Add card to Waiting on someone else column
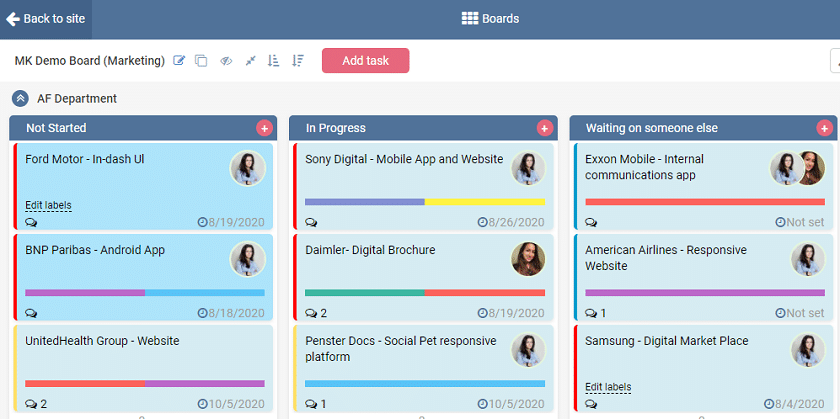This screenshot has height=419, width=840. point(824,128)
